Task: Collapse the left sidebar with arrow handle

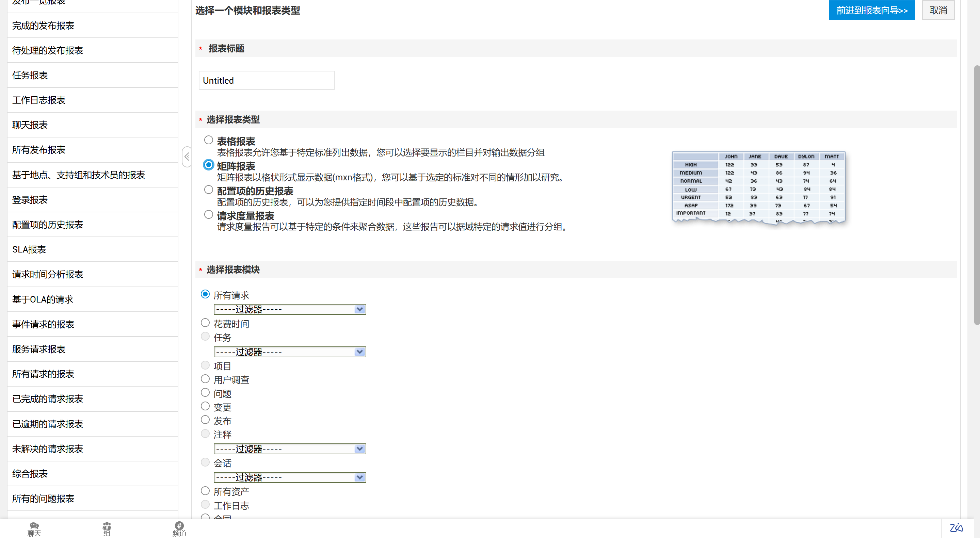Action: coord(187,156)
